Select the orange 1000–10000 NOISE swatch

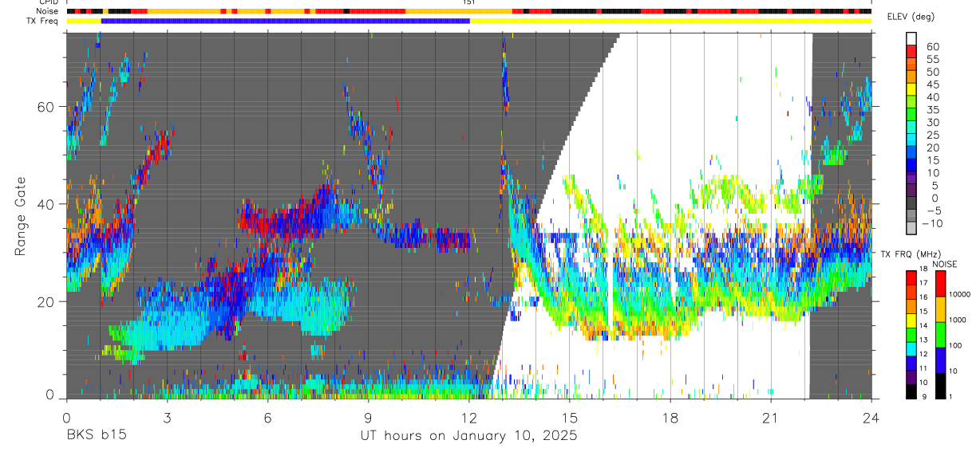pyautogui.click(x=939, y=309)
